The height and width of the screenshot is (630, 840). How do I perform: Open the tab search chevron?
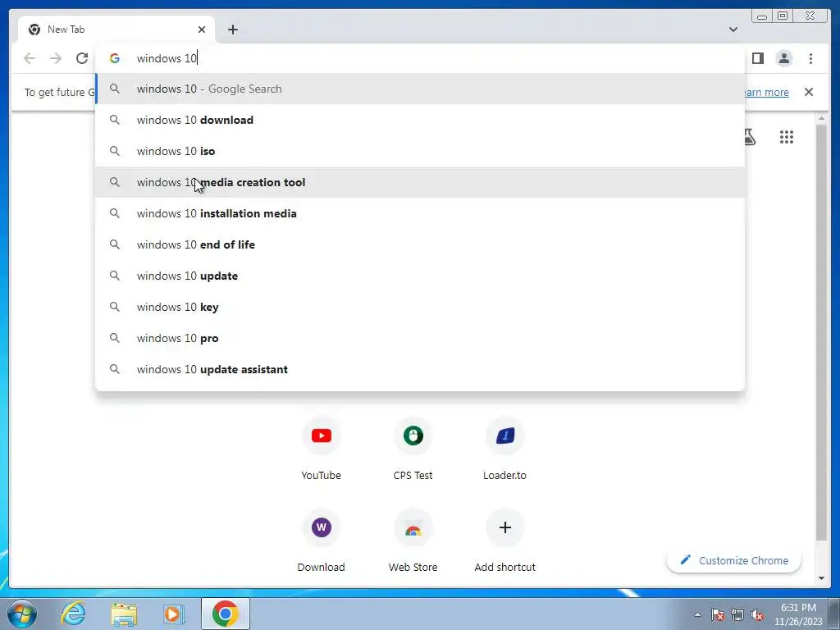coord(733,30)
